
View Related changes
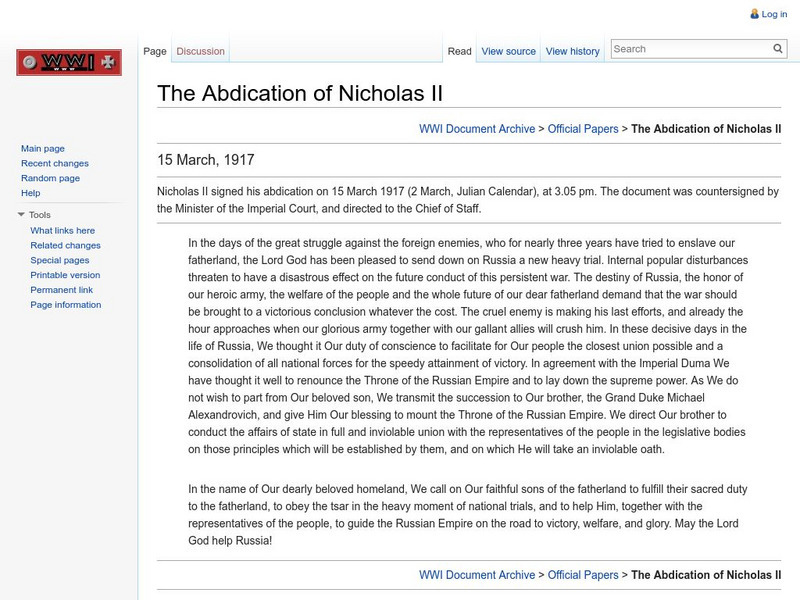[x=65, y=245]
